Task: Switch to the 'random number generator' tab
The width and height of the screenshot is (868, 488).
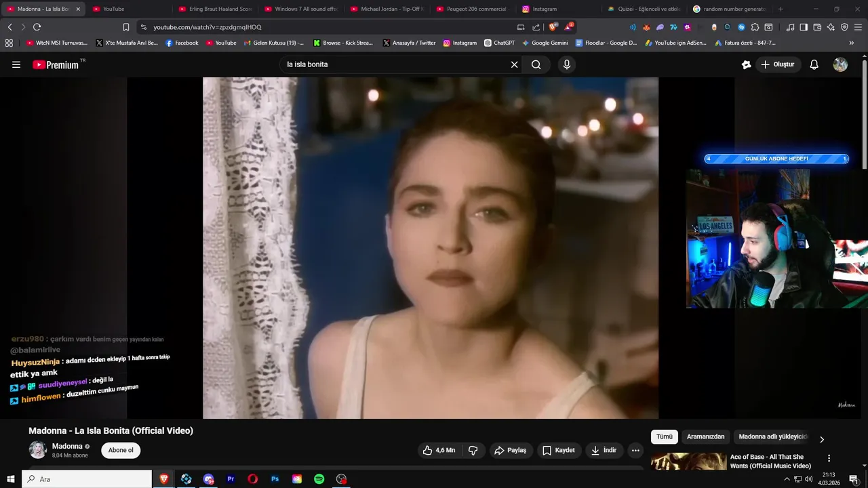Action: tap(730, 9)
